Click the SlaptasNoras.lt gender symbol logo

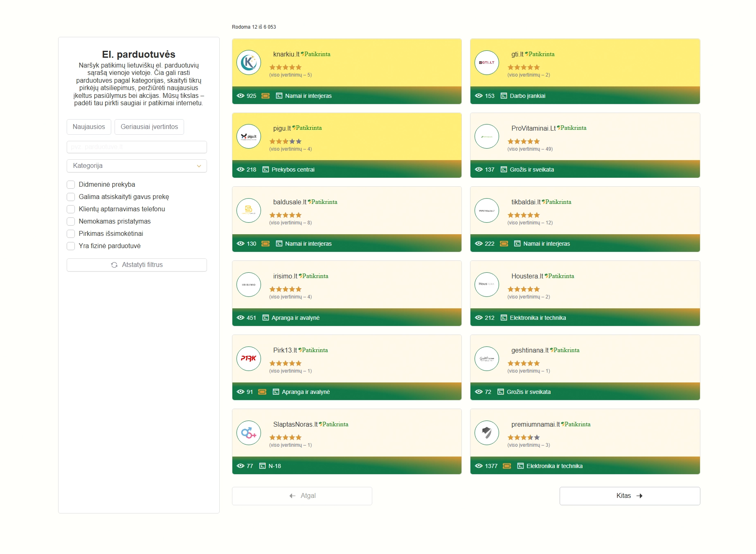click(248, 433)
